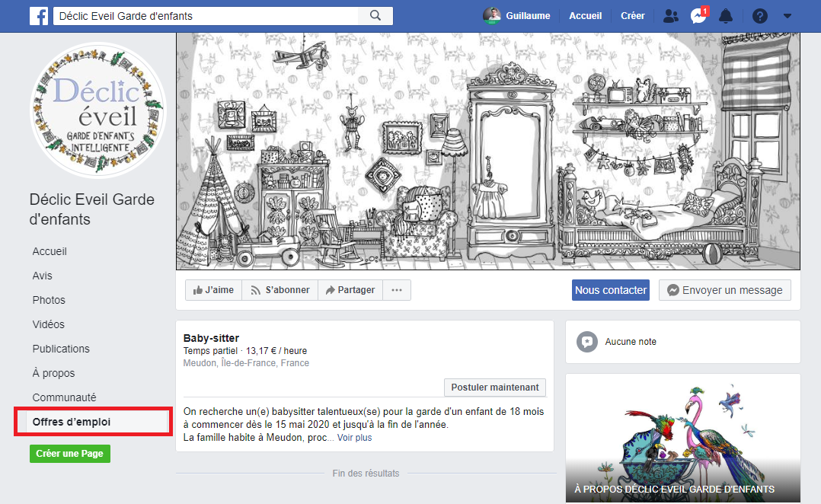Image resolution: width=821 pixels, height=504 pixels.
Task: Follow the page with S'abonner
Action: [x=280, y=290]
